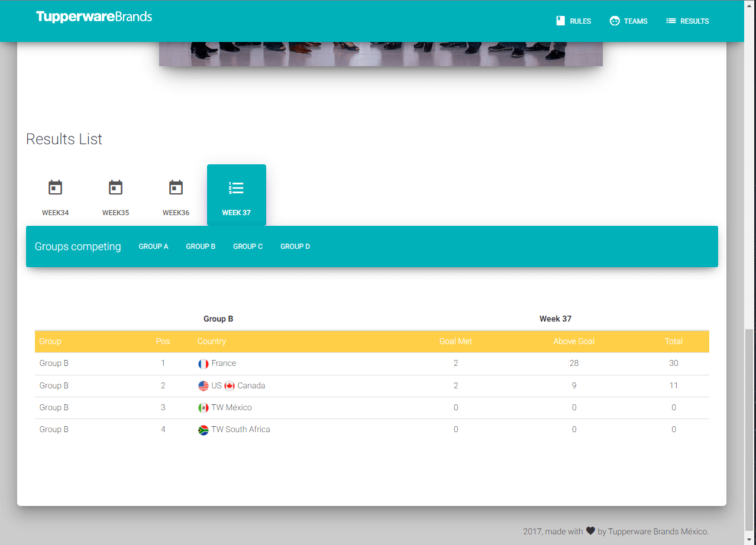
Task: Click the Total column header
Action: (674, 341)
